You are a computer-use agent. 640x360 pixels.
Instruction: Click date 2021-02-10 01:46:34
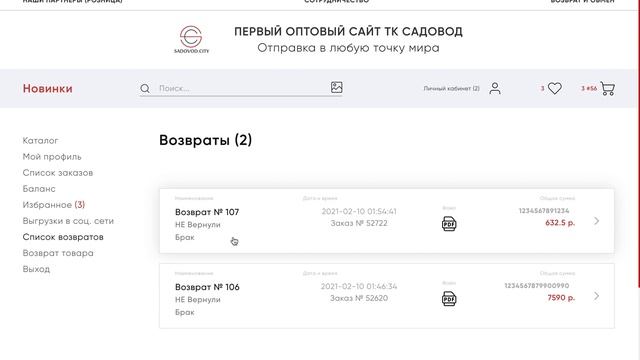click(359, 286)
